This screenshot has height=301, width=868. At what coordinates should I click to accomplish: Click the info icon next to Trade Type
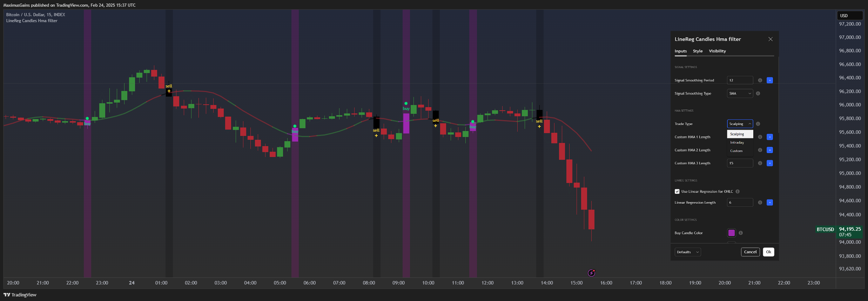pos(758,124)
